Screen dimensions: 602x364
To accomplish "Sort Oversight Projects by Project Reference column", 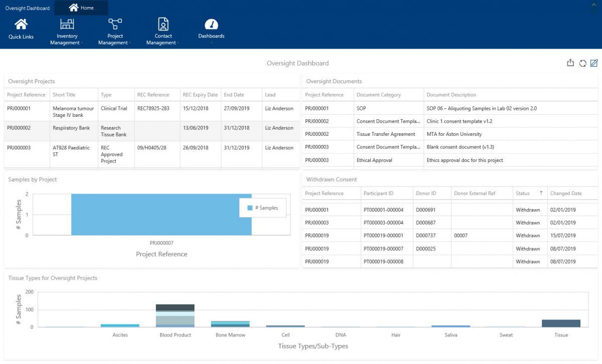I will pos(27,95).
